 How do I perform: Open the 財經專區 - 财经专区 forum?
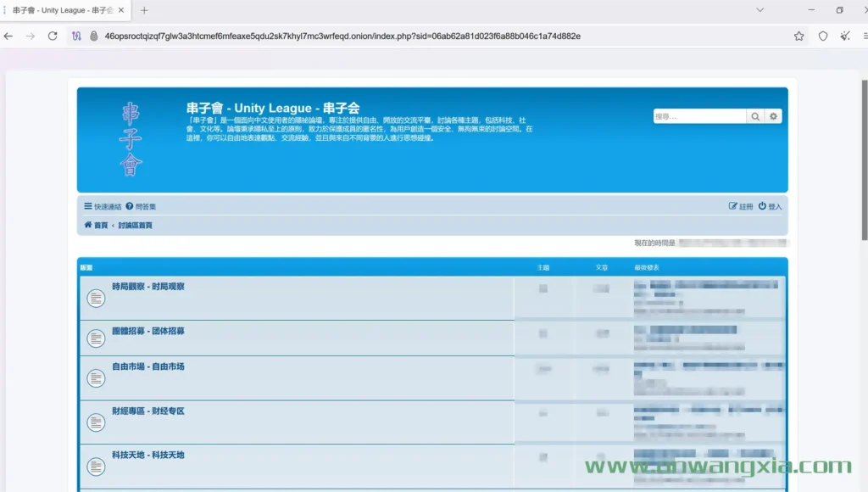147,411
